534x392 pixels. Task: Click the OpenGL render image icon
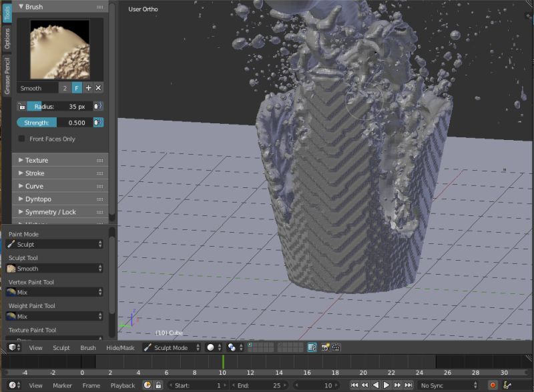click(x=326, y=347)
